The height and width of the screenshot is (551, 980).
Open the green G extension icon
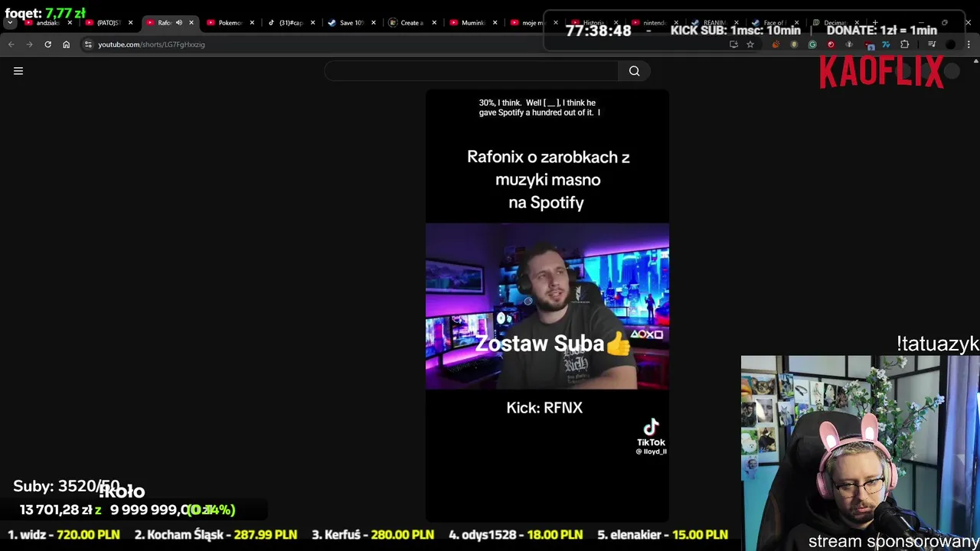[812, 44]
